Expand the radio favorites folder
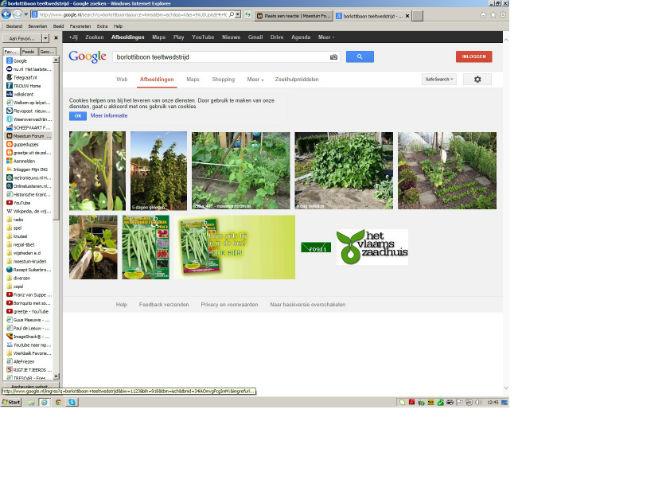This screenshot has height=487, width=650. pyautogui.click(x=18, y=220)
